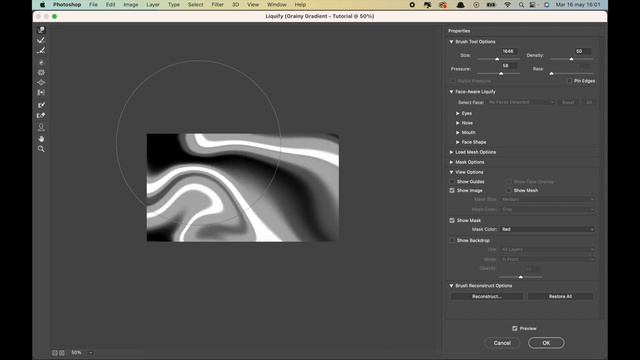The width and height of the screenshot is (640, 360).
Task: Enable the Show Backdrop checkbox
Action: click(x=452, y=240)
